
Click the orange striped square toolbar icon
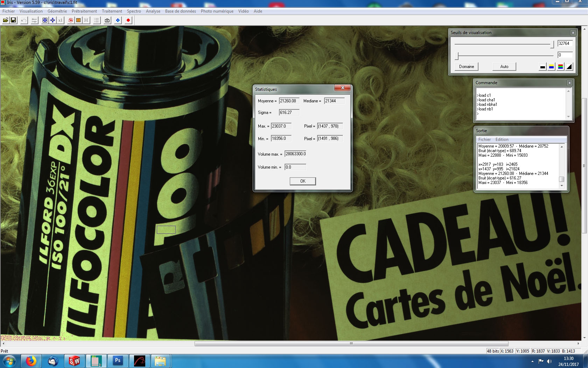[78, 20]
